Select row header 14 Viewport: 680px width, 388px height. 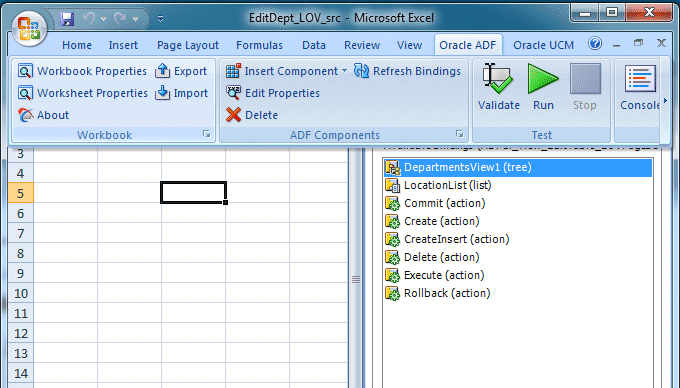click(x=20, y=374)
